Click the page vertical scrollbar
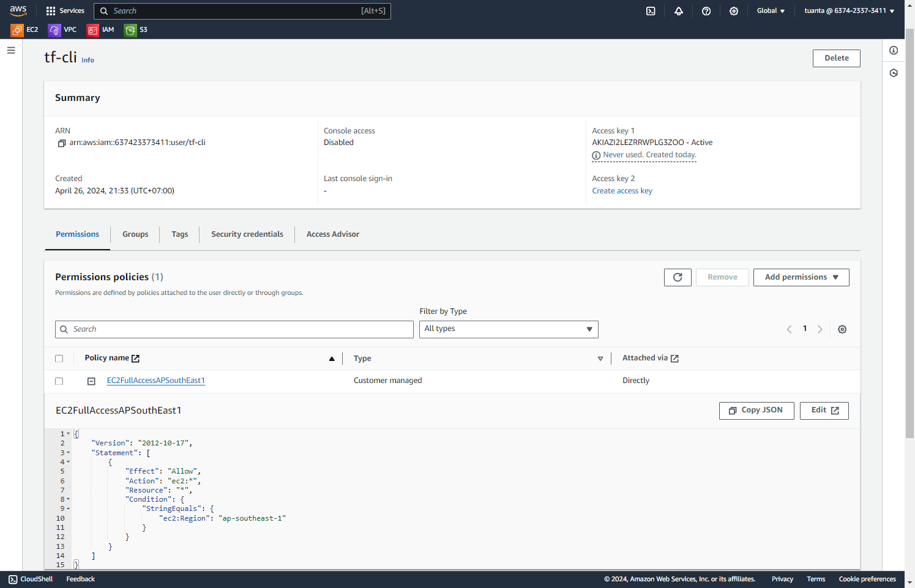 [x=909, y=233]
